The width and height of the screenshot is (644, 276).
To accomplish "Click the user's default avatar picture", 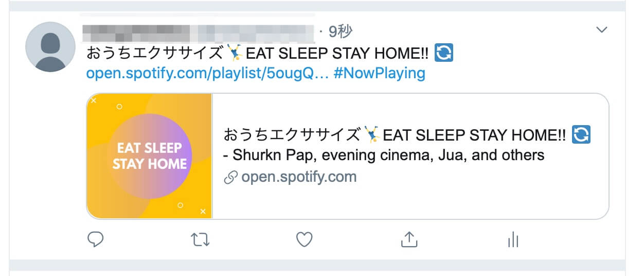I will [x=50, y=47].
